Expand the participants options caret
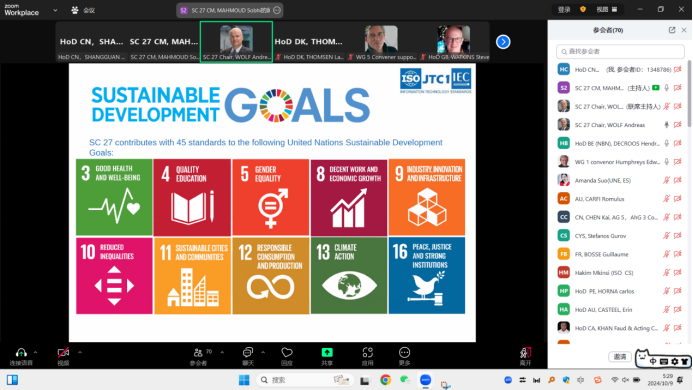 point(222,352)
